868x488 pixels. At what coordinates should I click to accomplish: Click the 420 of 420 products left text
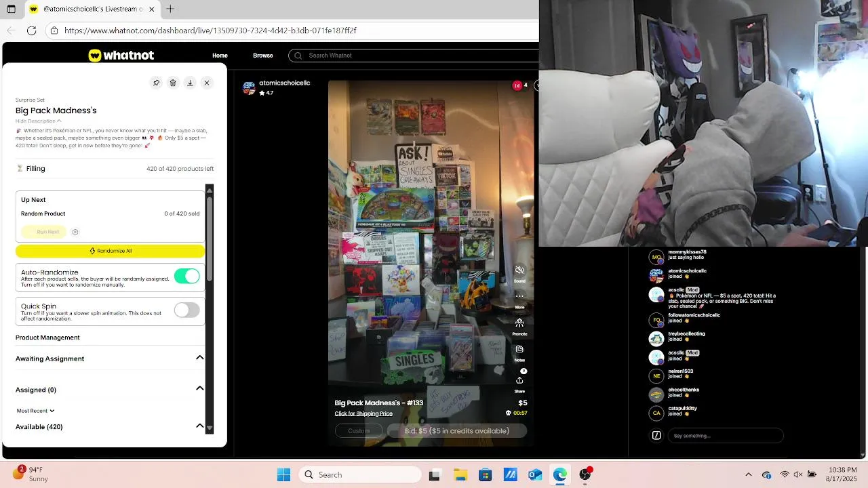[180, 169]
